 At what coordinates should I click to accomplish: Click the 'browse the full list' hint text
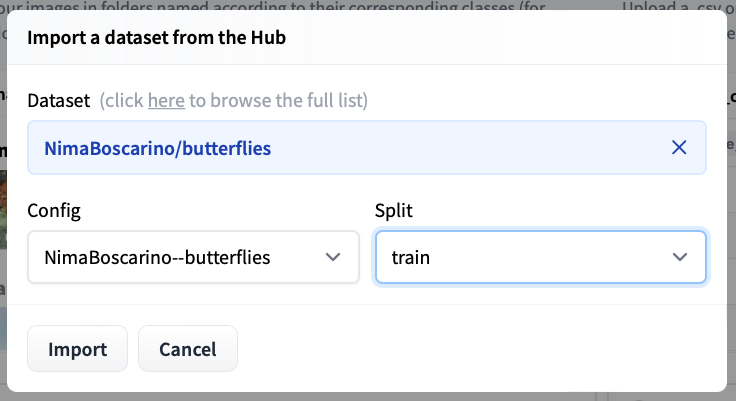coord(280,100)
